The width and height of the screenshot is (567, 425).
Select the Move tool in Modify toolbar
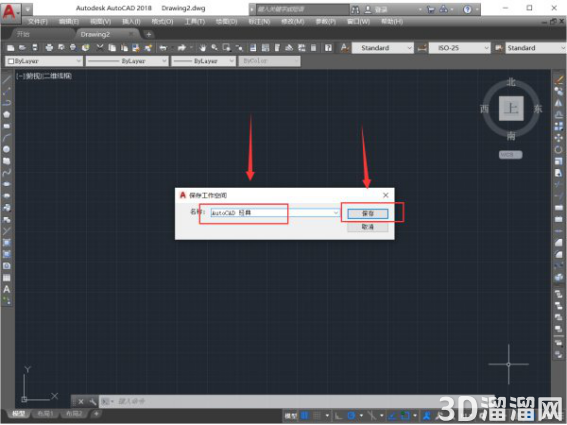[559, 137]
